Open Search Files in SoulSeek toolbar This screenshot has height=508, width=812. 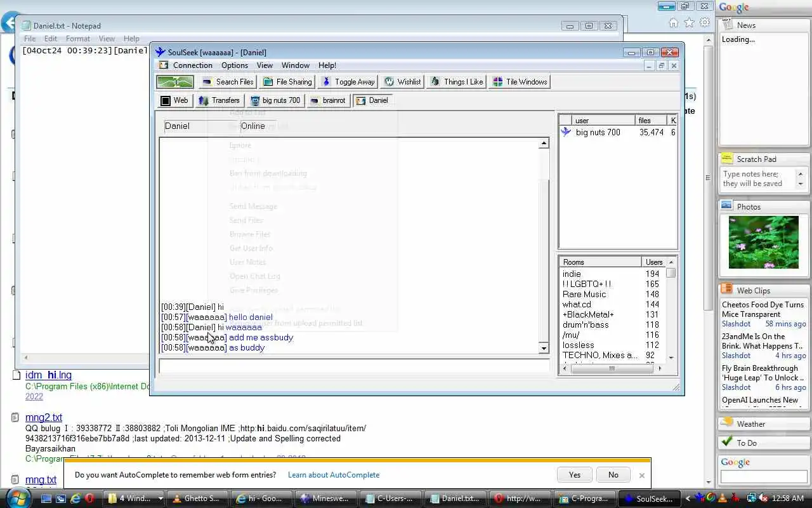pos(228,82)
